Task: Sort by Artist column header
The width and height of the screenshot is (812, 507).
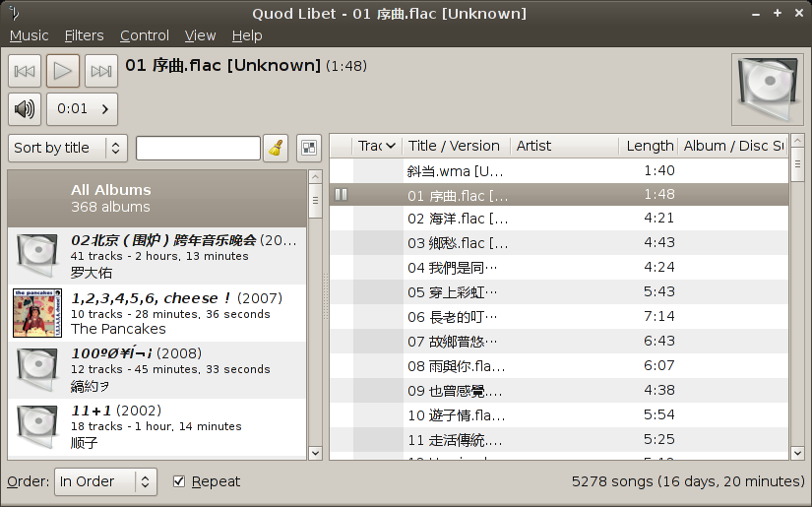Action: point(564,146)
